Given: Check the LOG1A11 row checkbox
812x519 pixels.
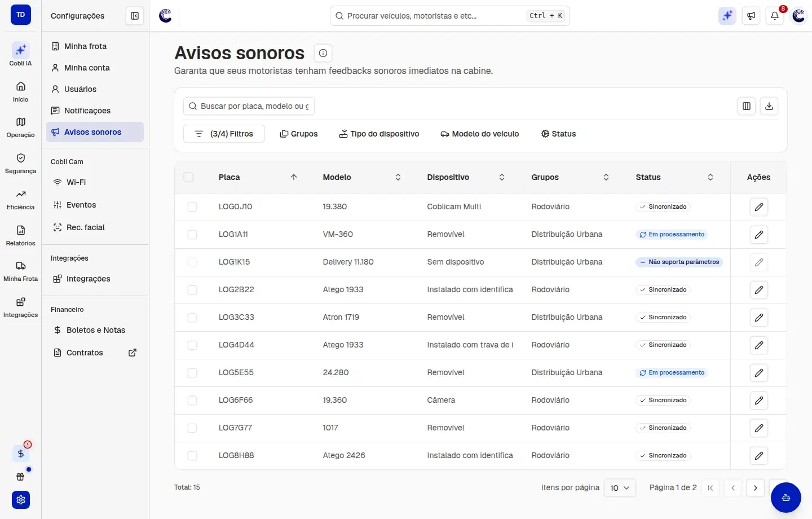Looking at the screenshot, I should pos(192,235).
